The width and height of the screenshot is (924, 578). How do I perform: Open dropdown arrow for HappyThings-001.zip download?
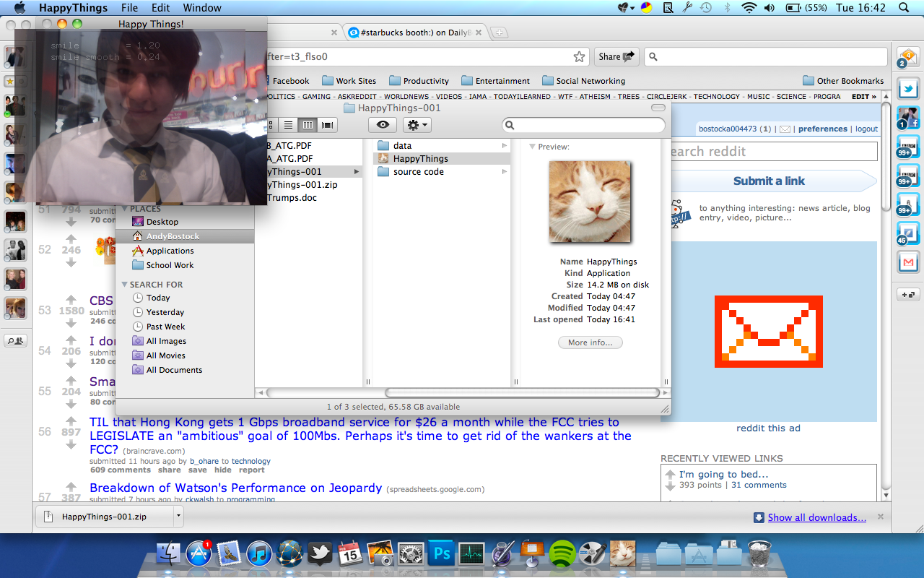click(178, 517)
